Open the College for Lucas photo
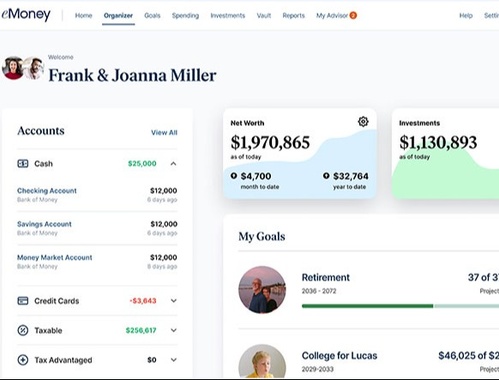 (262, 362)
